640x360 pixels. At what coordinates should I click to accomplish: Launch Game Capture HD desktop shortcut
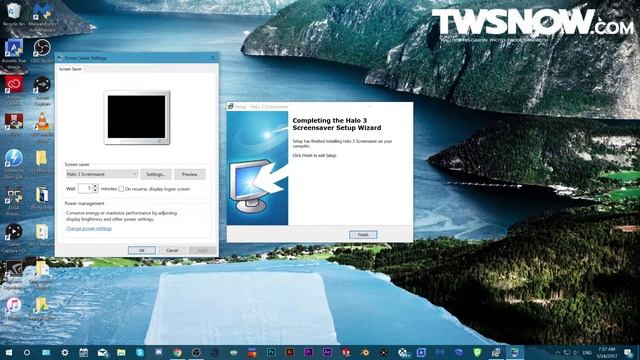13,238
